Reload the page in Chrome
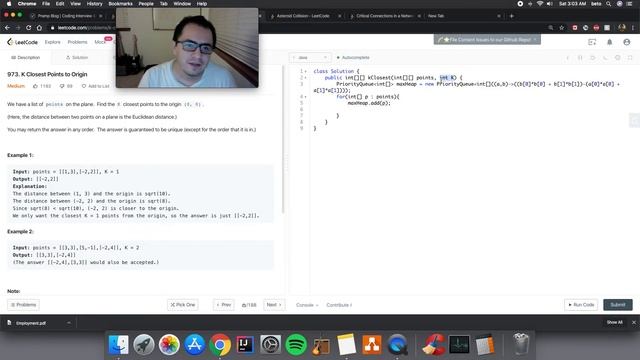The image size is (640, 360). [28, 28]
